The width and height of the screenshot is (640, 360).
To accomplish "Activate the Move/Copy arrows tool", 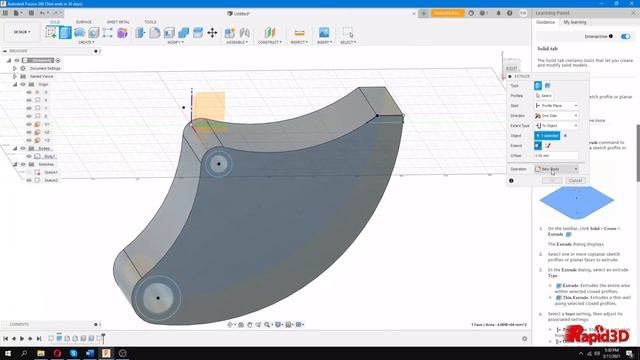I will point(212,33).
